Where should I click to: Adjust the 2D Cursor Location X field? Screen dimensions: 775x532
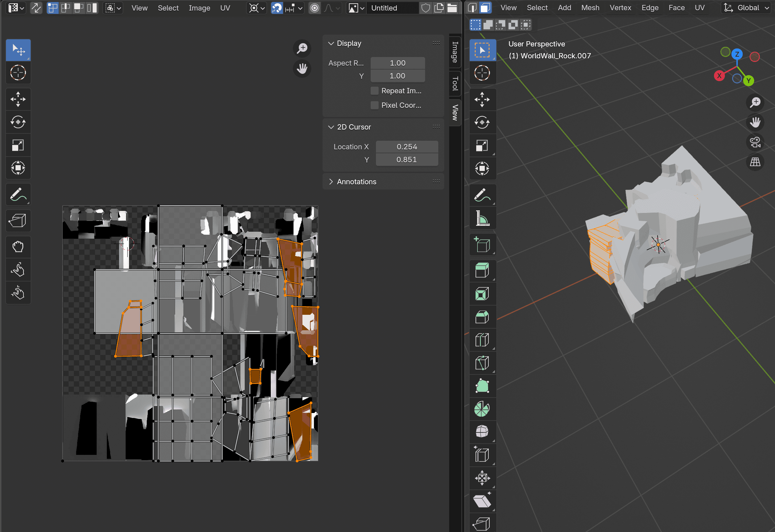click(407, 147)
